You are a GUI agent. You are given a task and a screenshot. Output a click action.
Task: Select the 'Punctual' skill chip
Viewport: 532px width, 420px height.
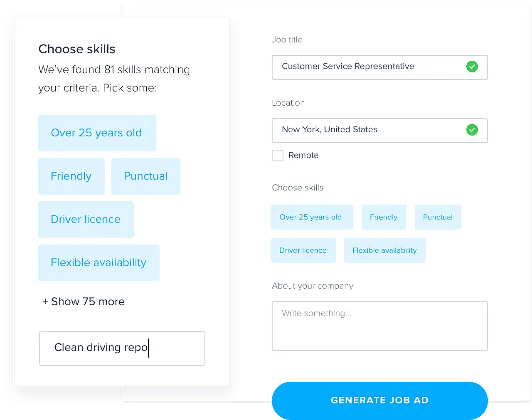click(145, 176)
